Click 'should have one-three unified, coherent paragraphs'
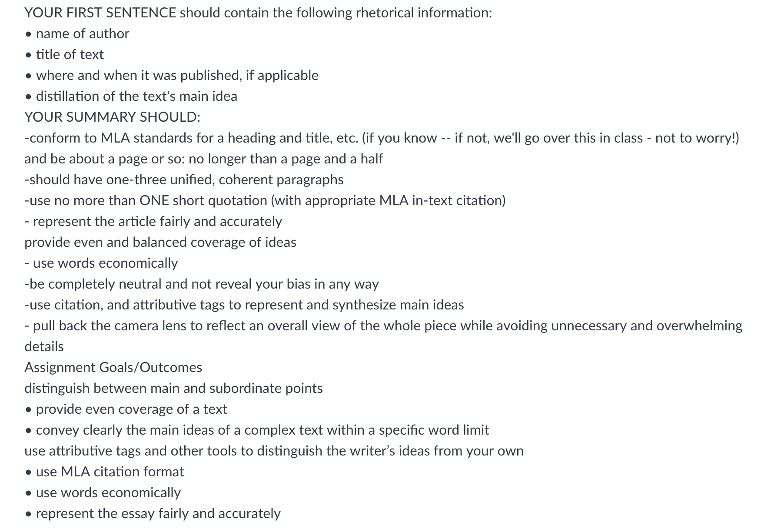The width and height of the screenshot is (771, 532). pos(184,180)
